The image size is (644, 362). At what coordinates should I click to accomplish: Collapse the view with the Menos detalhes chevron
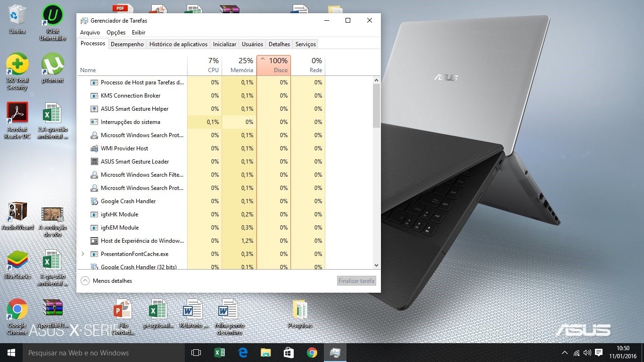point(85,281)
